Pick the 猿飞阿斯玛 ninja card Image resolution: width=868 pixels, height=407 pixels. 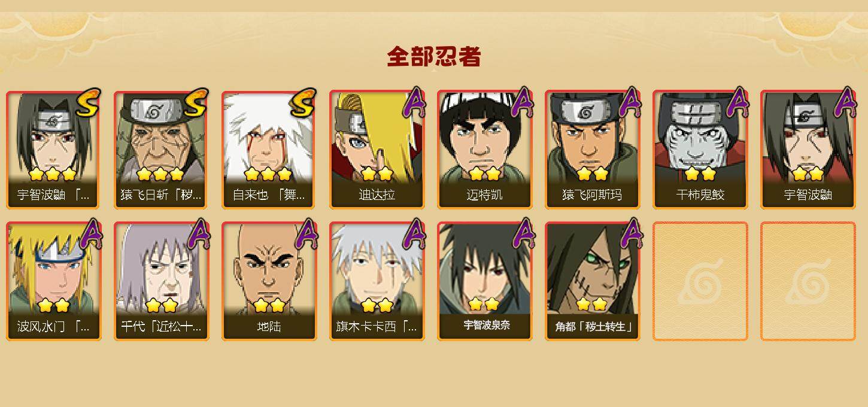[593, 150]
